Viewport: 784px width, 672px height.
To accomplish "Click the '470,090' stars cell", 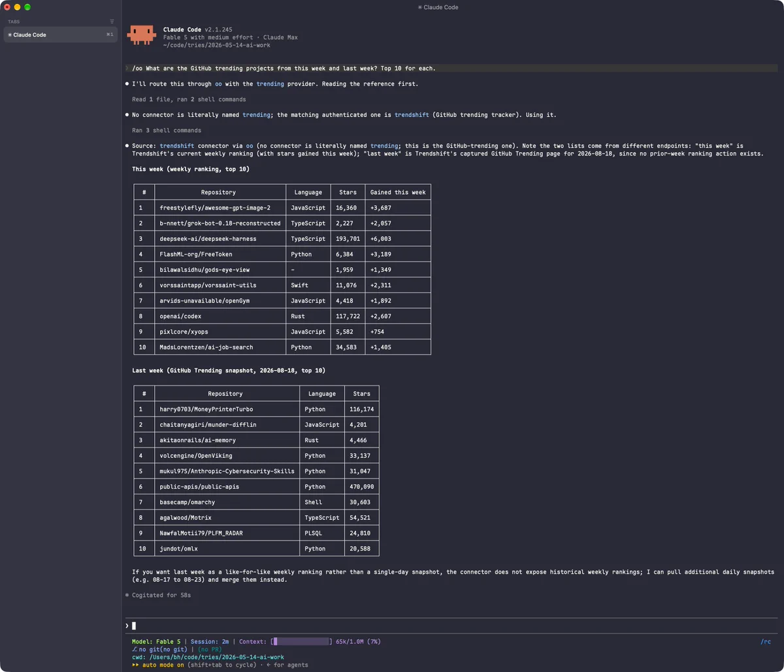I will (362, 487).
